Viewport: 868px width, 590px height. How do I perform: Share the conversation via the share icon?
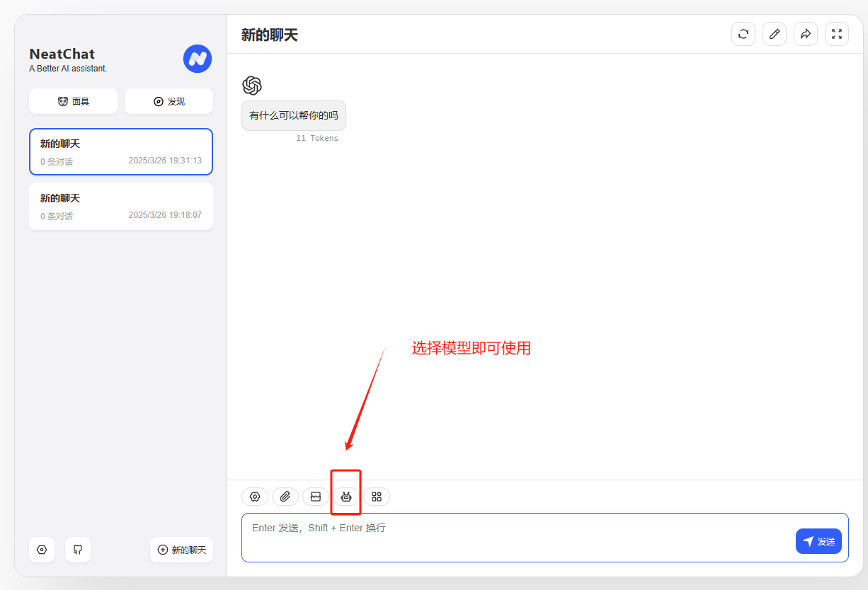(805, 33)
